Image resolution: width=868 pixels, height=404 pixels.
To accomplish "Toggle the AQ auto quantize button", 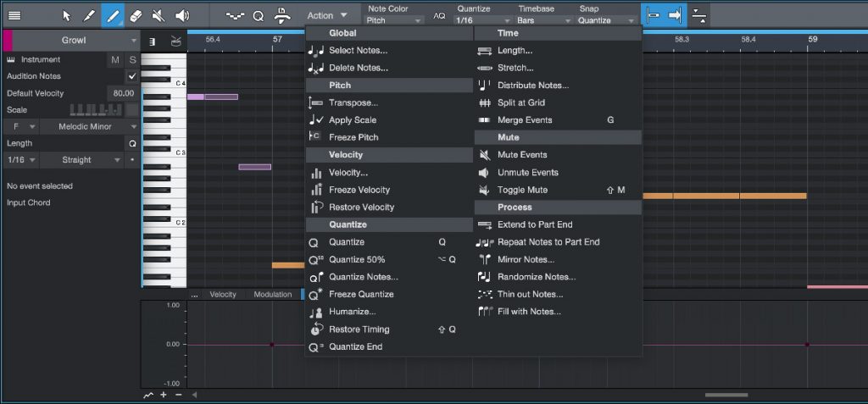I will pyautogui.click(x=439, y=15).
